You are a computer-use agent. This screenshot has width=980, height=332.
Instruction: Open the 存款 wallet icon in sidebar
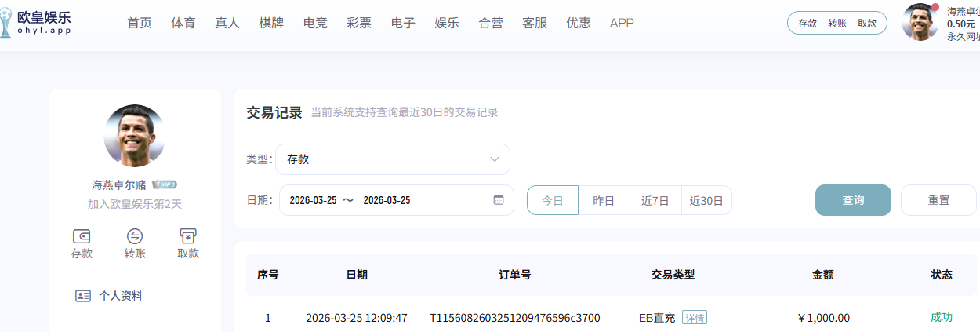click(x=82, y=235)
